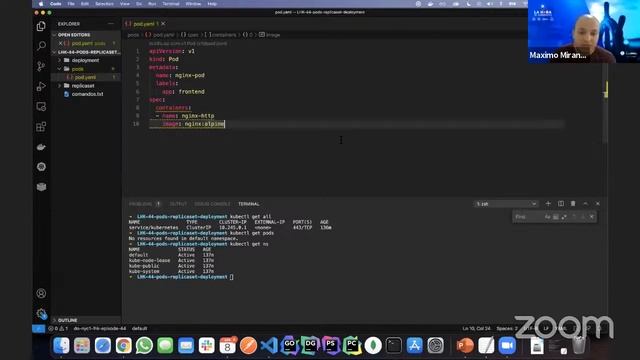Switch to the Problems panel tab
Viewport: 640px width, 360px height.
[x=144, y=204]
